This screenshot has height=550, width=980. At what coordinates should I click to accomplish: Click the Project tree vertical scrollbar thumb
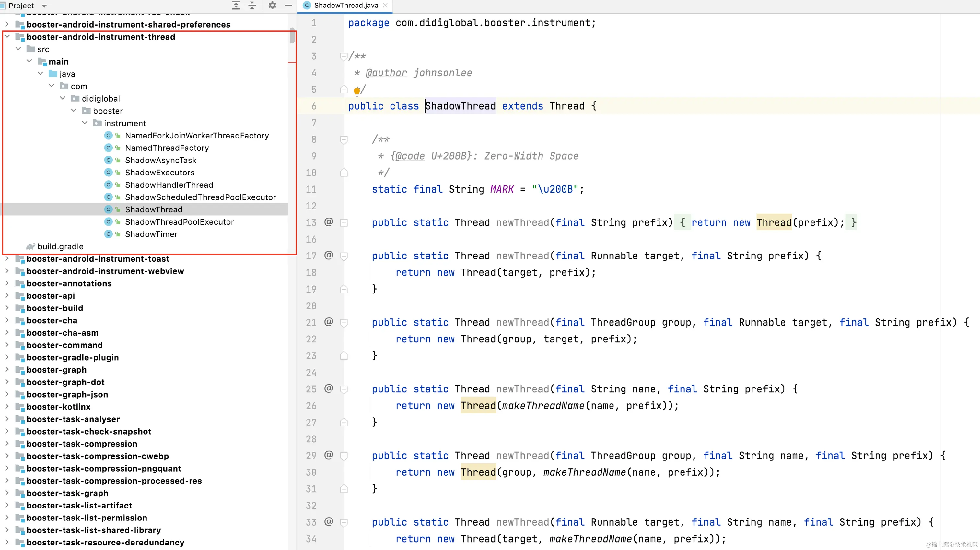(292, 36)
